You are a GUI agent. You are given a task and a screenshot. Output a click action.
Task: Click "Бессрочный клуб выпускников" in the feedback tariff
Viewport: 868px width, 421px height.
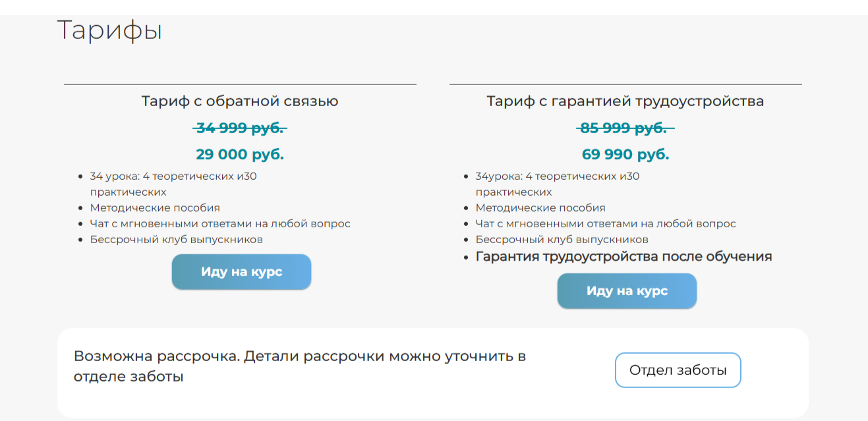[176, 240]
